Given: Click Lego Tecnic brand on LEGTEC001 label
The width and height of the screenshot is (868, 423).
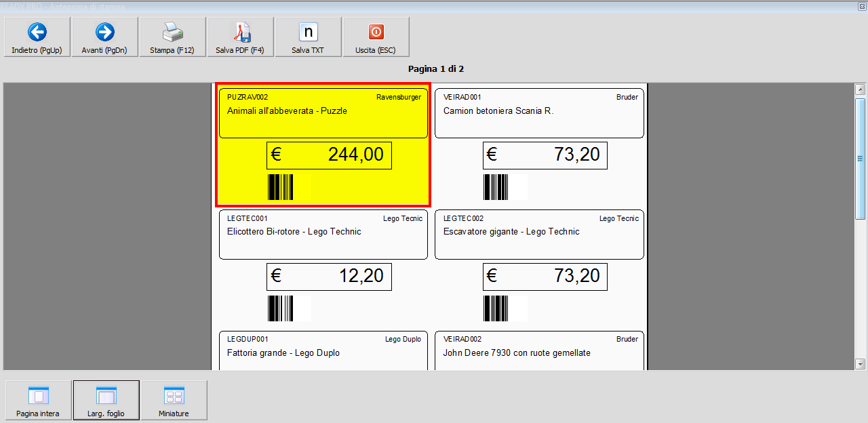Looking at the screenshot, I should point(403,218).
